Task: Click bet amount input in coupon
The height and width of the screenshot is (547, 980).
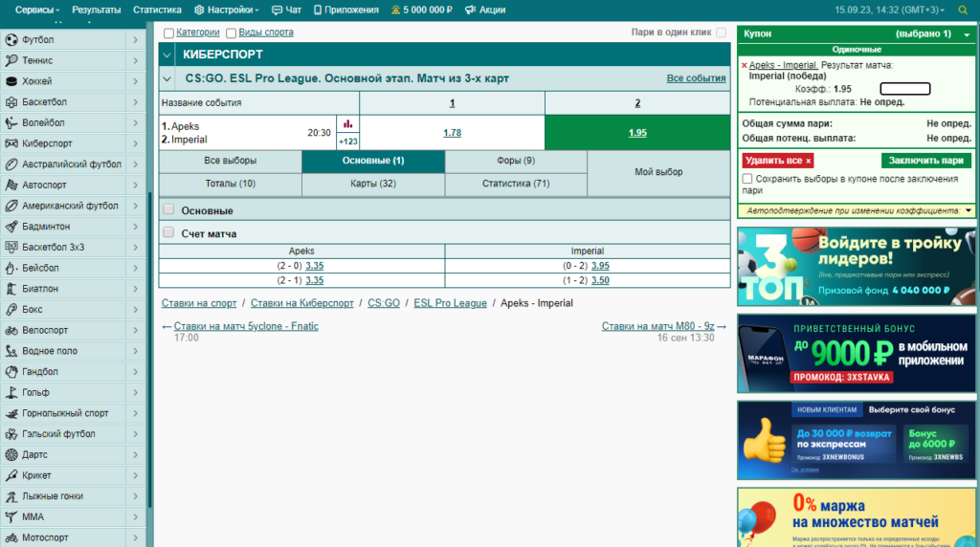Action: click(x=905, y=89)
